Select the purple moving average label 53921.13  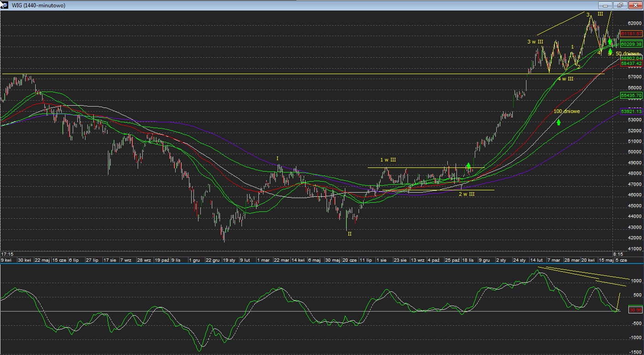[631, 111]
